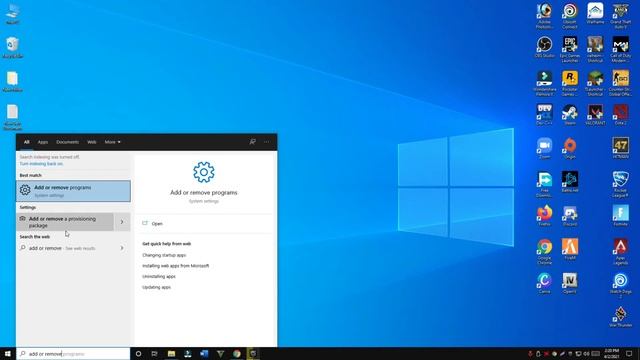Select the Wondershare Filmora desktop icon
640x360 pixels.
point(544,83)
